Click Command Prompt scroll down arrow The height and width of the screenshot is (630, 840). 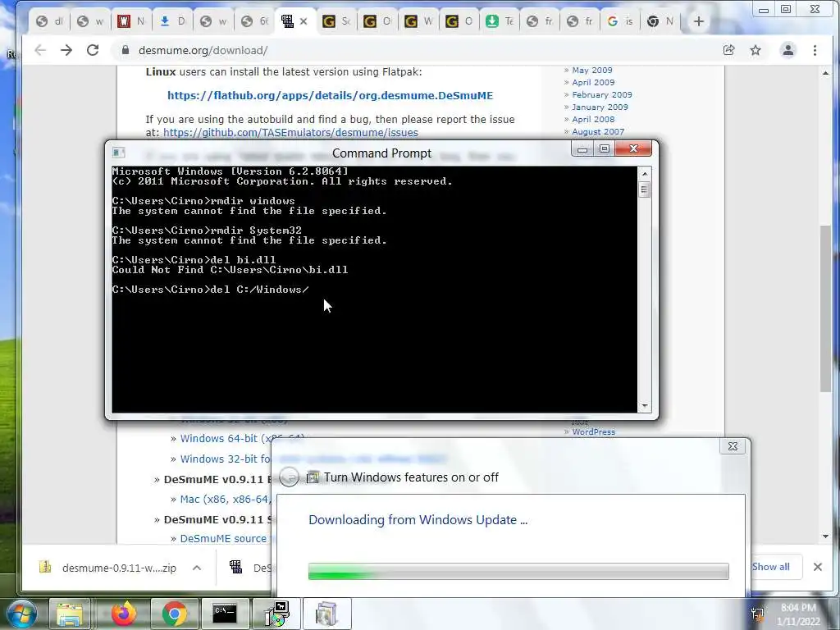(x=645, y=406)
